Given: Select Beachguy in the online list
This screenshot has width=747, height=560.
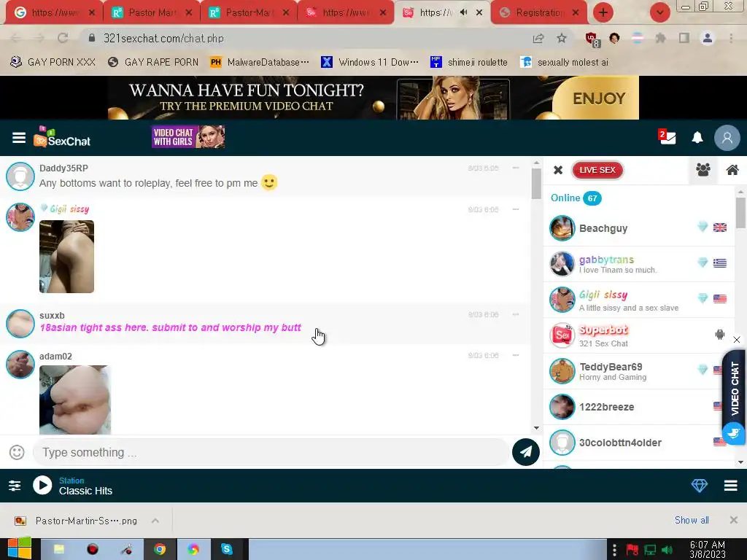Looking at the screenshot, I should (638, 228).
